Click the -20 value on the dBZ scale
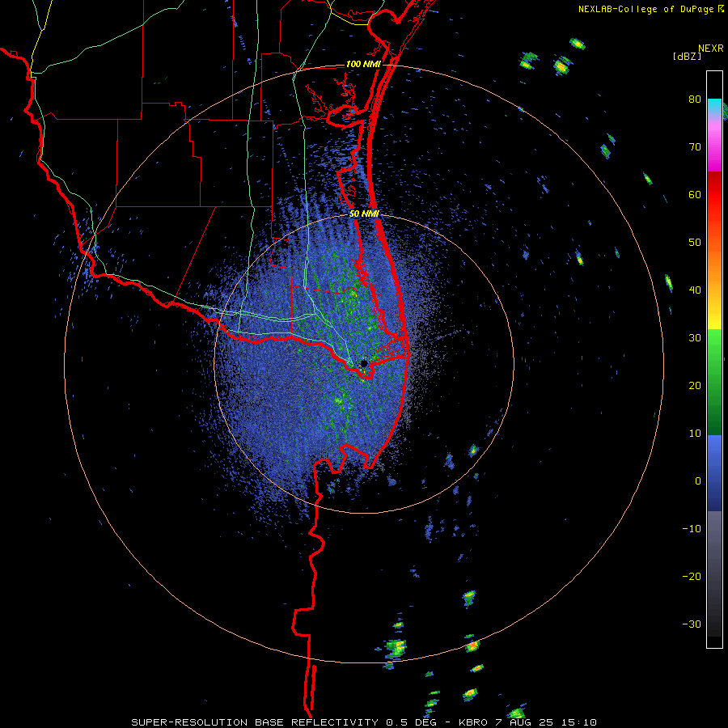728x728 pixels. tap(692, 576)
